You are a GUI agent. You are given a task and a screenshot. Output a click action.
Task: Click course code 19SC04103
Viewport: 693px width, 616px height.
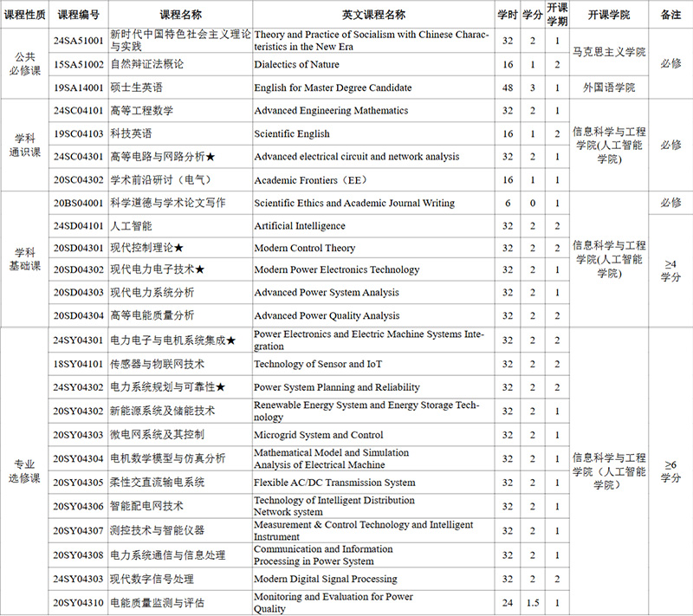click(x=79, y=133)
